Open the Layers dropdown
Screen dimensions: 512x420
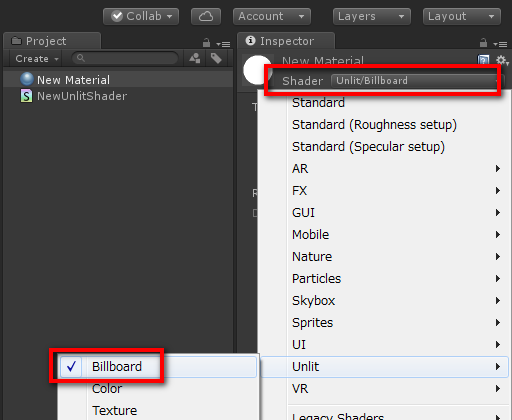point(372,16)
